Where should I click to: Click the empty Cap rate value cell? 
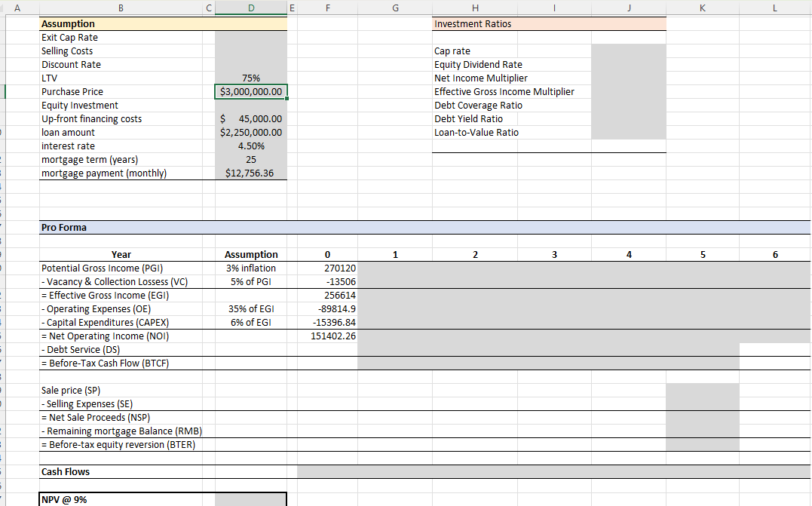pyautogui.click(x=629, y=51)
